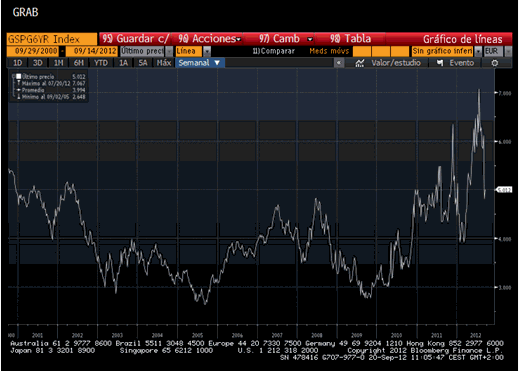
Task: Select the Máx time range tab
Action: [x=164, y=63]
